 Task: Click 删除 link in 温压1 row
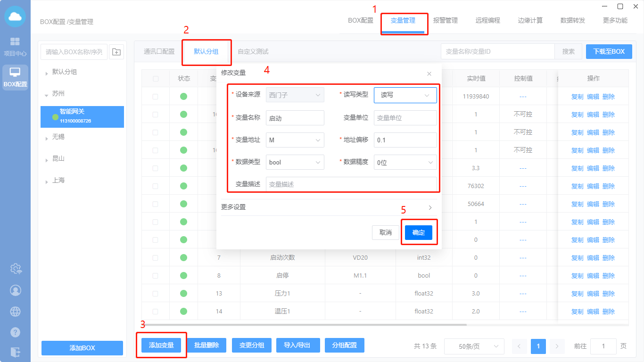(x=609, y=312)
